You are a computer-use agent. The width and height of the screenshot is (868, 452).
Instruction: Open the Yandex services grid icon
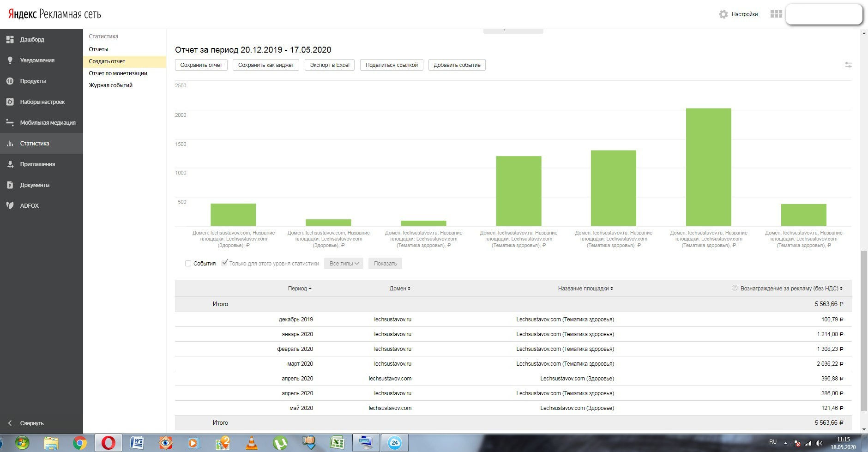[776, 14]
